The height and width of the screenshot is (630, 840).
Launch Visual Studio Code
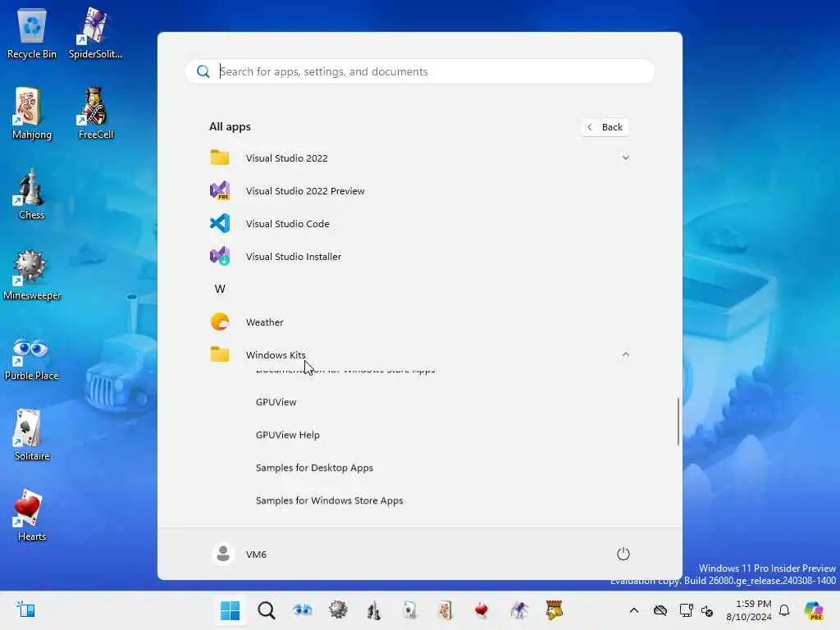419,223
